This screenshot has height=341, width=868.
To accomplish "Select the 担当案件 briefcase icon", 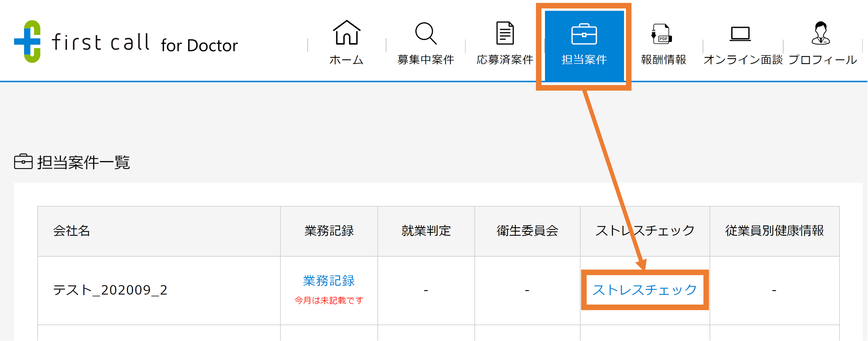I will click(x=585, y=35).
